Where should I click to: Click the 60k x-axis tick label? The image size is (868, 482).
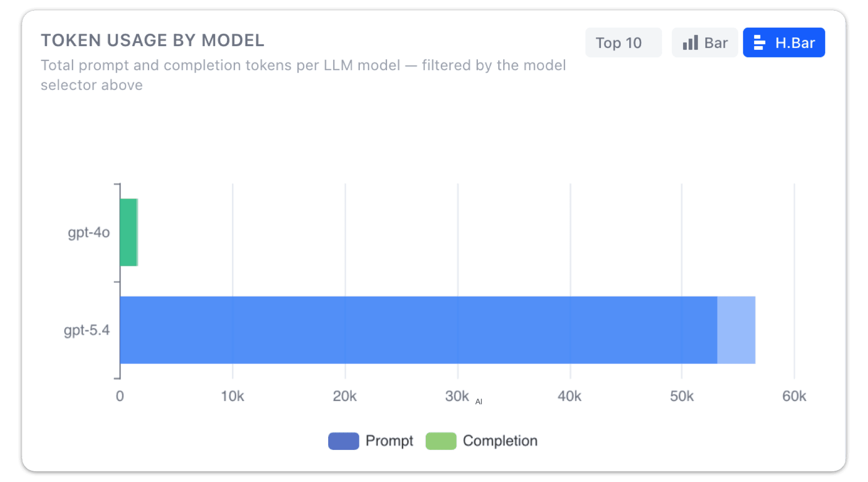click(794, 396)
